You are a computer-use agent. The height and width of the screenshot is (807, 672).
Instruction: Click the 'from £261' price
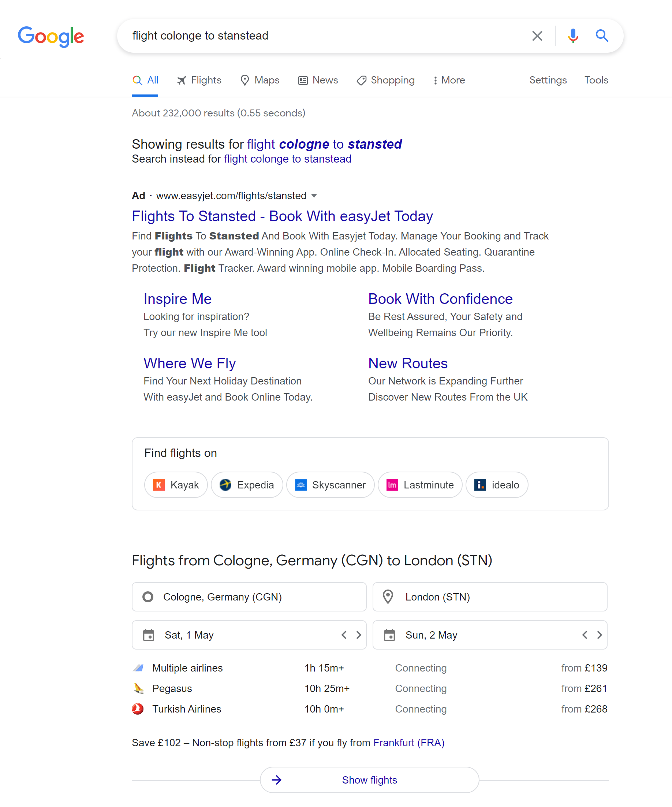pyautogui.click(x=584, y=689)
